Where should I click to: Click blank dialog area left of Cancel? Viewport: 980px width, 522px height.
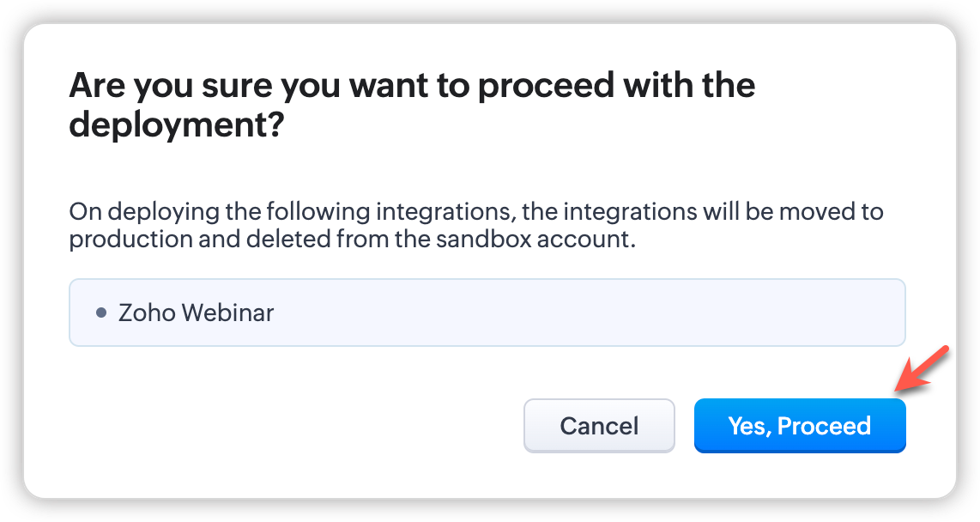click(x=292, y=426)
